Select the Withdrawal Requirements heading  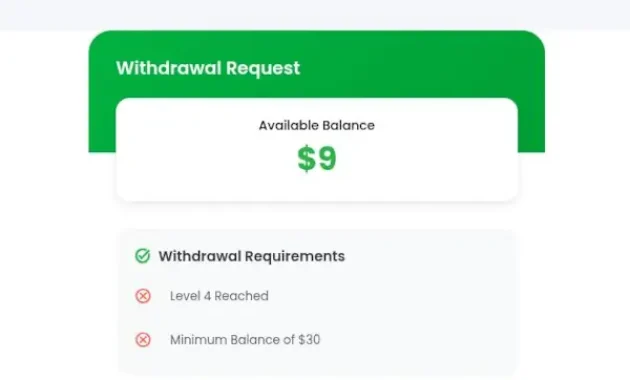click(x=252, y=256)
